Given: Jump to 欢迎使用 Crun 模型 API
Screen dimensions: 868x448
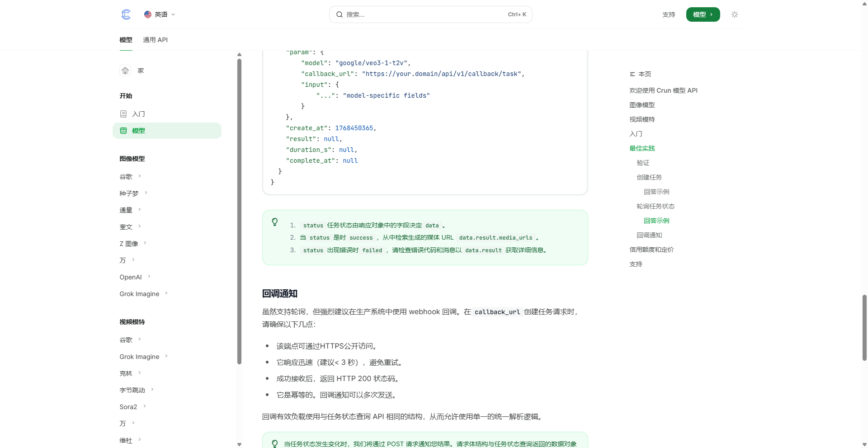Looking at the screenshot, I should (663, 90).
